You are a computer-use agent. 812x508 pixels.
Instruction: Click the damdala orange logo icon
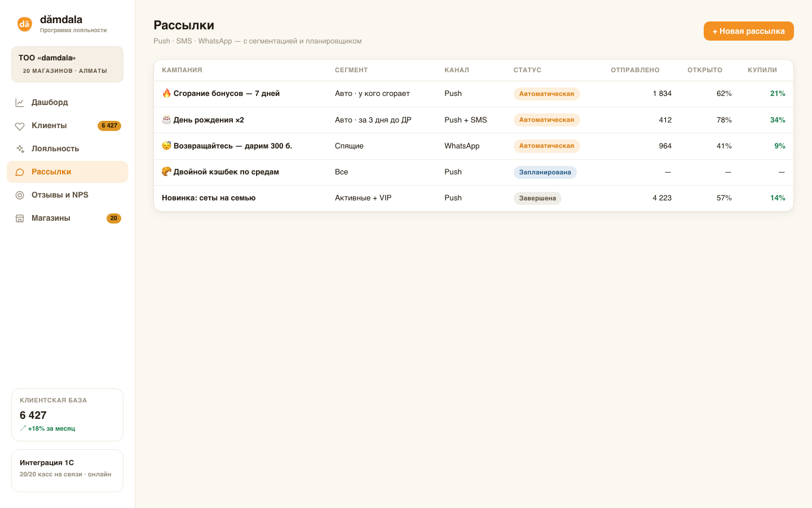pos(24,24)
